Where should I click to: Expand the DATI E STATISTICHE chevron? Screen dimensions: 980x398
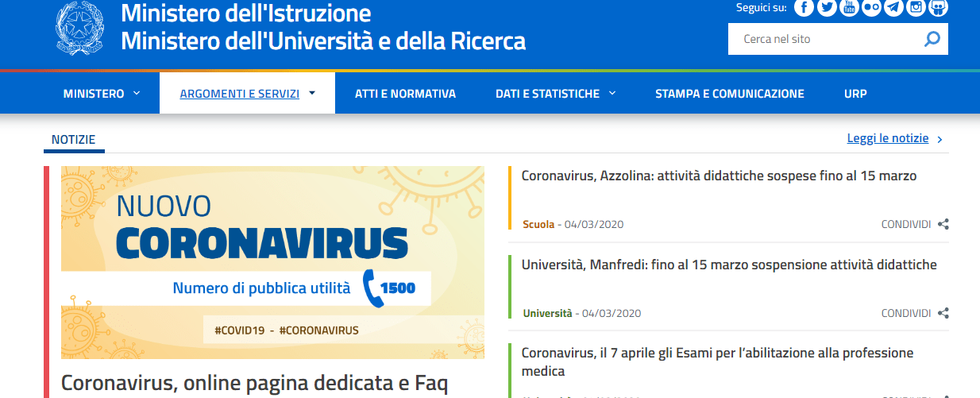(x=612, y=93)
